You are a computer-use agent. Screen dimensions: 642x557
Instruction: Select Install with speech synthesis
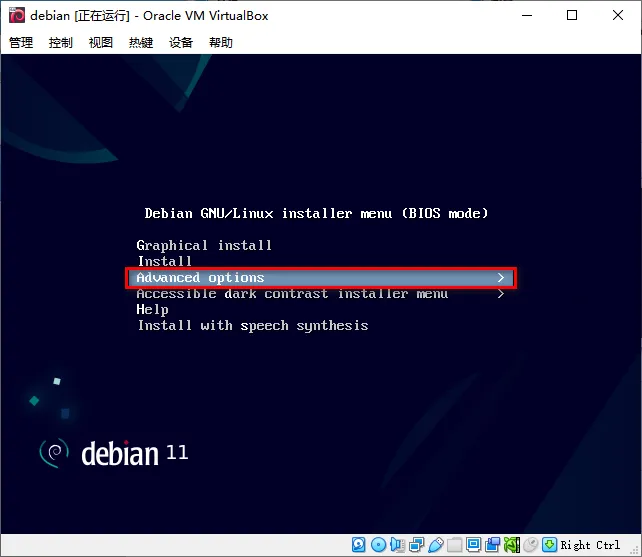[x=253, y=326]
